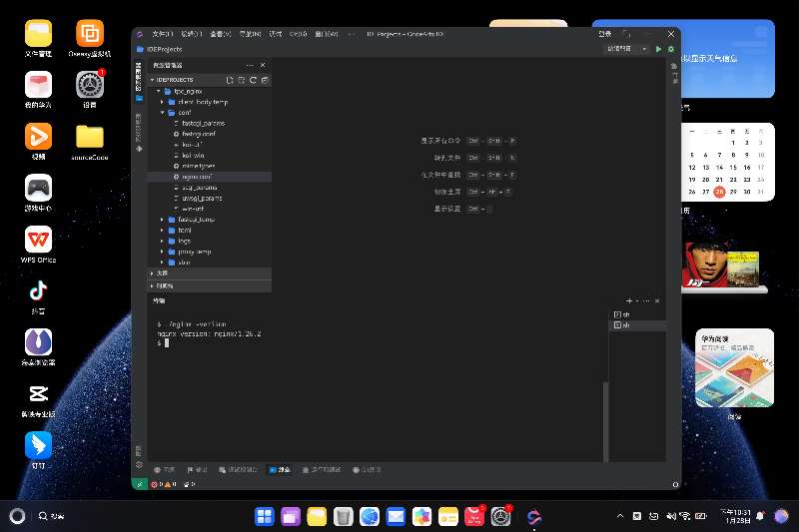Open the Navigate menu
The width and height of the screenshot is (799, 532).
click(250, 34)
